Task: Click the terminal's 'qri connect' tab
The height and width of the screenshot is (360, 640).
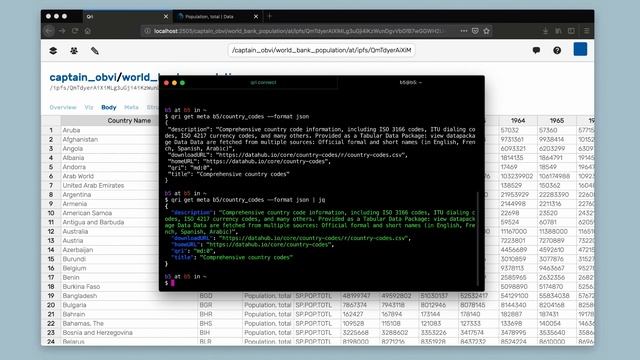Action: [263, 82]
